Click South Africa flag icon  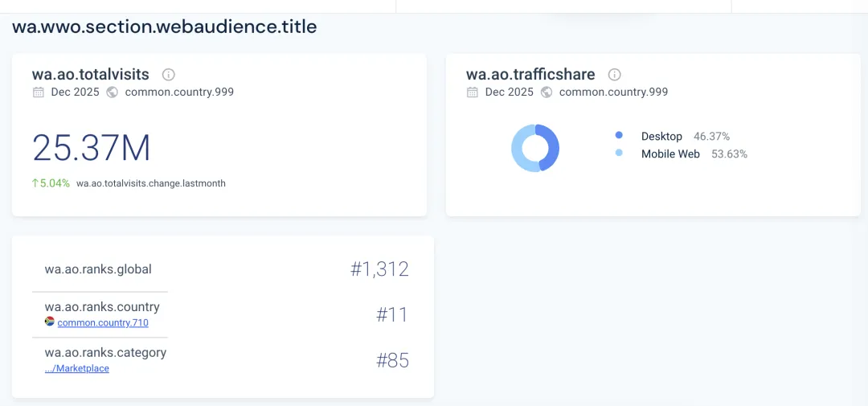tap(50, 322)
